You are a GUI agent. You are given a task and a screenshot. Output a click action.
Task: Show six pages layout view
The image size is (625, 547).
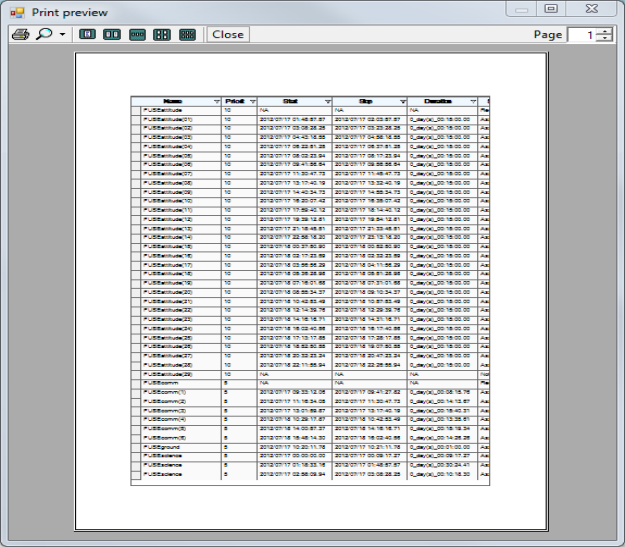click(187, 34)
